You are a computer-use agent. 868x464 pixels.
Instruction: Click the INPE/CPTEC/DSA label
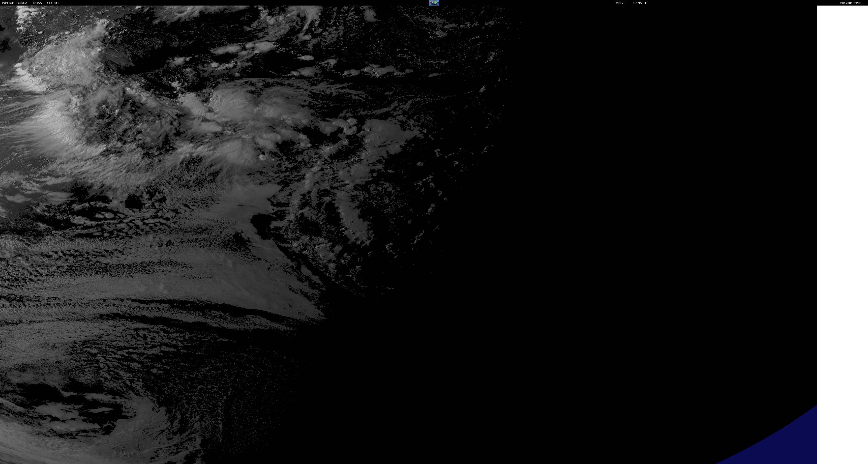click(x=14, y=3)
